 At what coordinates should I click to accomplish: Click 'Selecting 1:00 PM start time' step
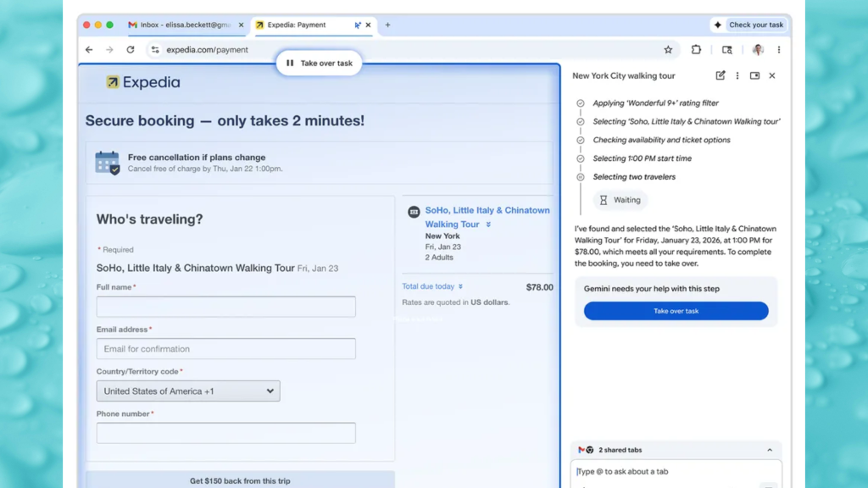coord(643,158)
